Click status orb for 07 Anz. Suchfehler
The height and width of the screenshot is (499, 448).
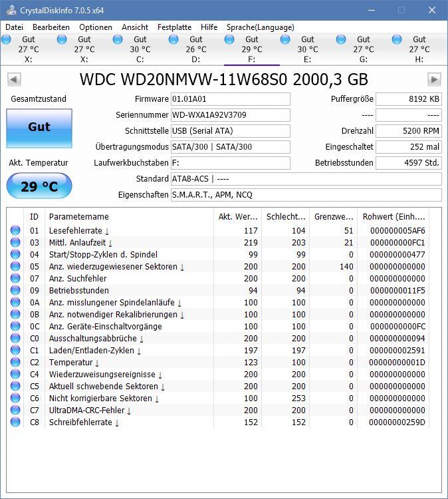(15, 279)
